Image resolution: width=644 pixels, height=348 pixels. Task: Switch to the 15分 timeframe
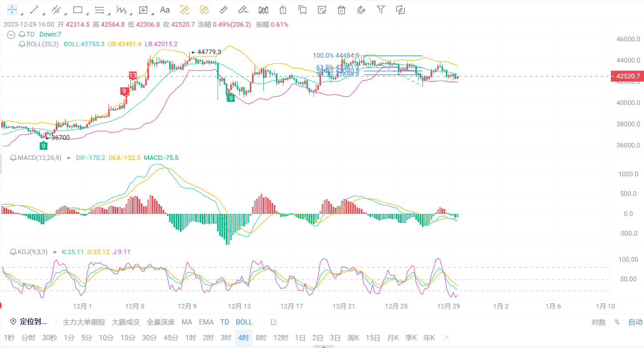pos(128,338)
